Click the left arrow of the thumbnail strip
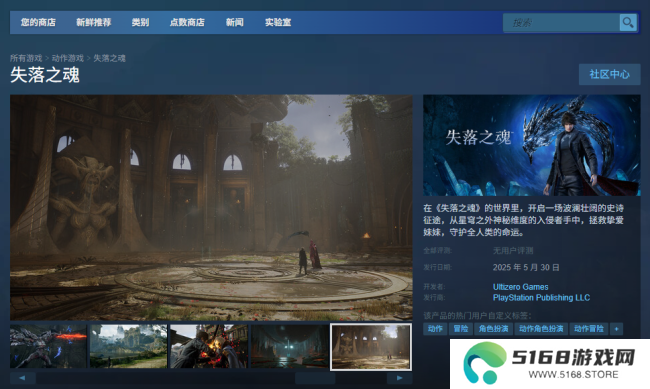The image size is (650, 389). [x=22, y=378]
